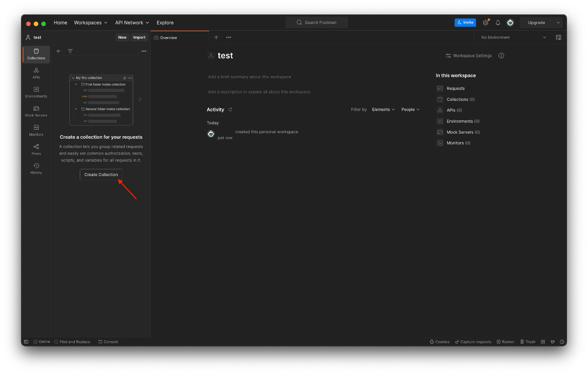Click the blue Invite button
This screenshot has height=374, width=588.
pos(465,23)
